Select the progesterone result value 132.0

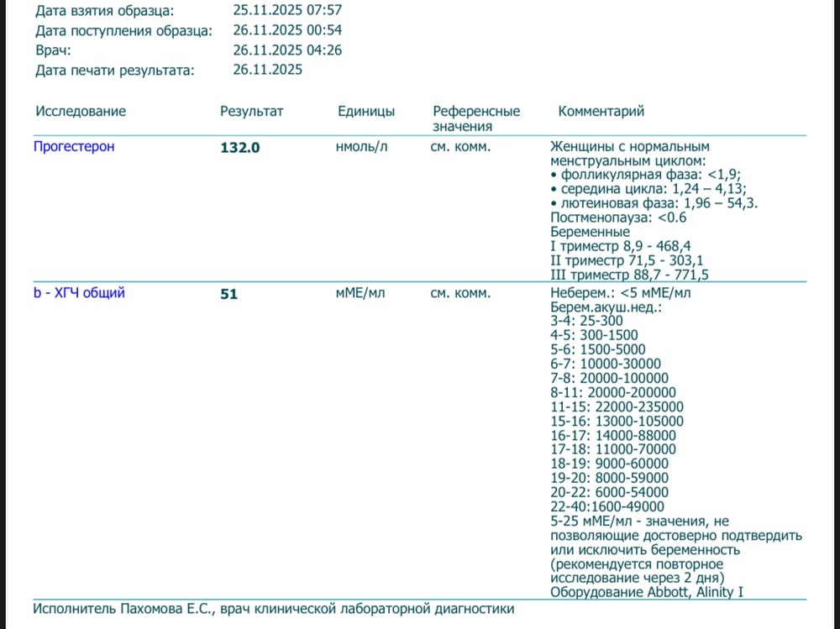[240, 148]
